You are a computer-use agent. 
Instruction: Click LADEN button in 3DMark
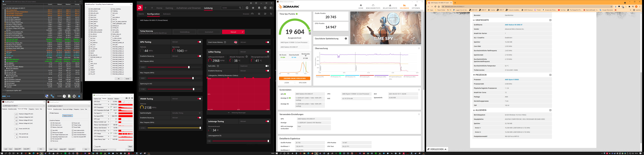[x=286, y=83]
